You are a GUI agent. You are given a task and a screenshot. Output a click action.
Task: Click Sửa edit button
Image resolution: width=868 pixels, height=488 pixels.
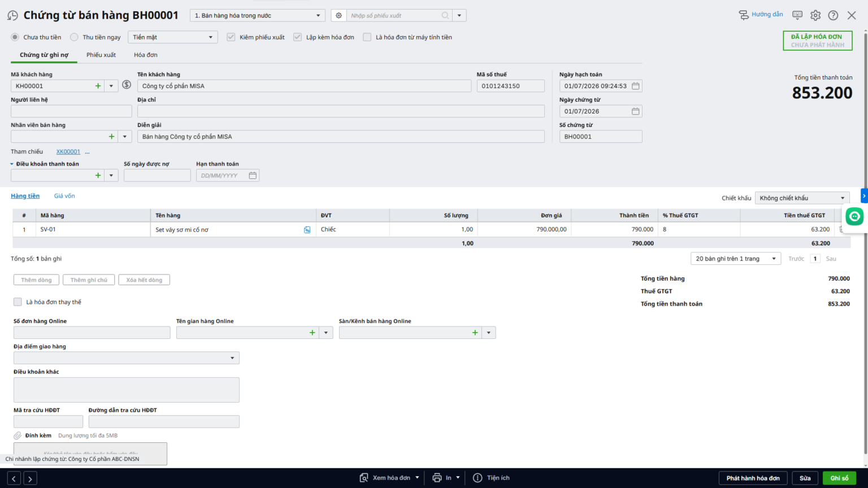point(805,478)
